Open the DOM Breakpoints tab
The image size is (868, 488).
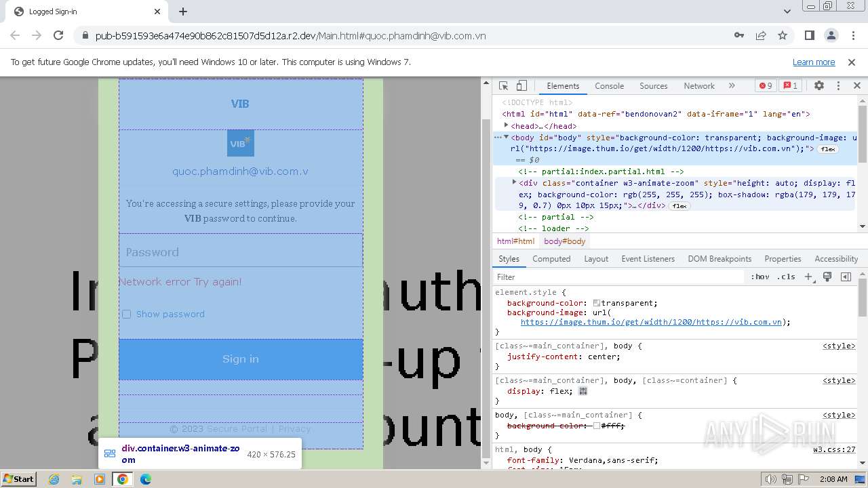click(x=719, y=259)
